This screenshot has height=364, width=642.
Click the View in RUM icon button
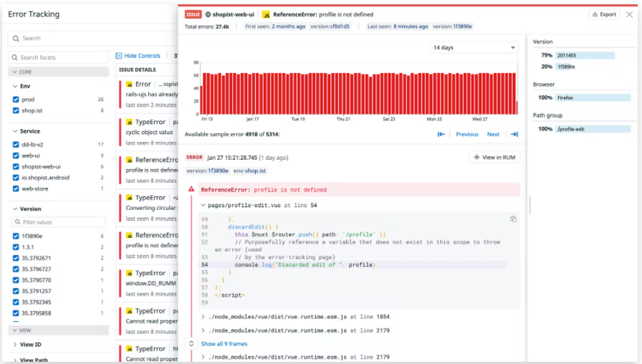point(494,157)
